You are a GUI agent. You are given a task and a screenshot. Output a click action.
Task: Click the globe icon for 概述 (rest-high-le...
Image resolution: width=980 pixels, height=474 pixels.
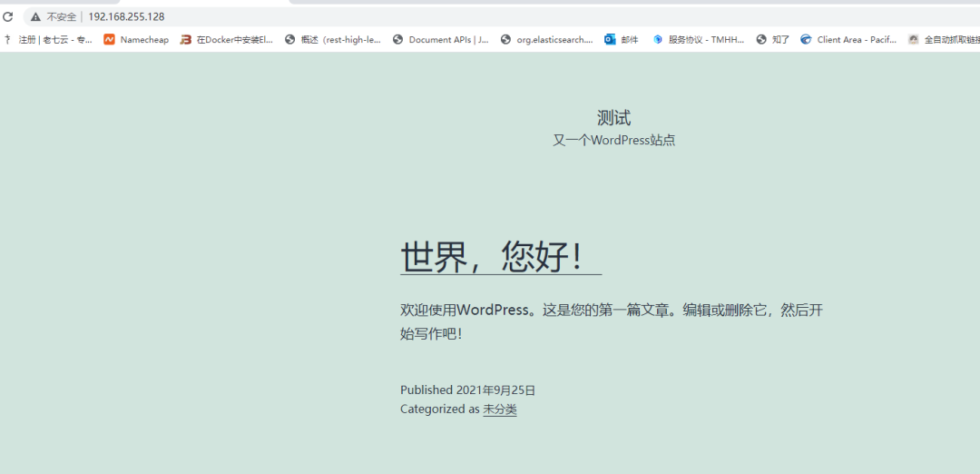[x=289, y=39]
